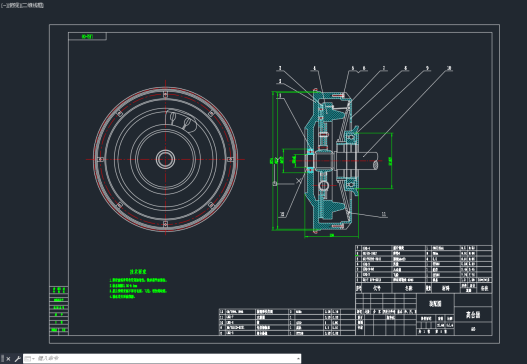Open the 俯视 view control menu
Image resolution: width=527 pixels, height=364 pixels.
[11, 5]
